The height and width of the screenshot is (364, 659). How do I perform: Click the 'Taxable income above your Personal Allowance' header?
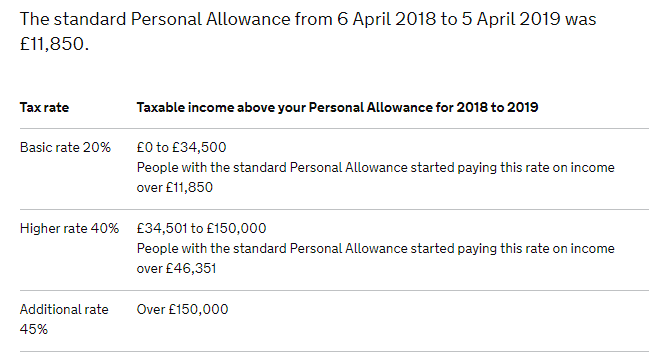point(337,108)
